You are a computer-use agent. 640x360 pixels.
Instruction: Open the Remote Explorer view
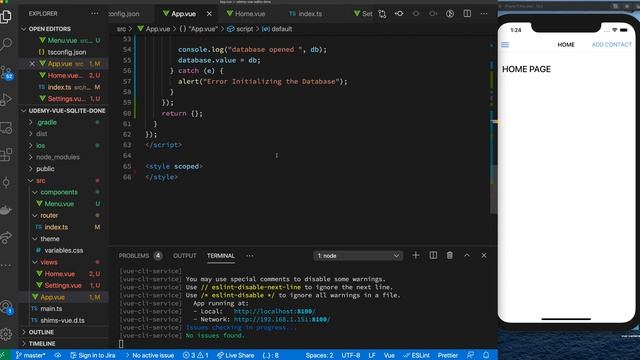pyautogui.click(x=6, y=128)
